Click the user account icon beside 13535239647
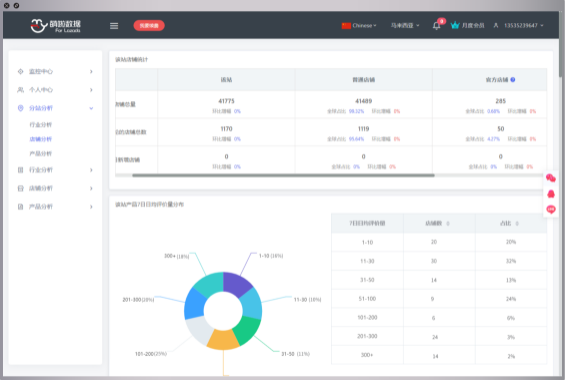 click(x=496, y=25)
